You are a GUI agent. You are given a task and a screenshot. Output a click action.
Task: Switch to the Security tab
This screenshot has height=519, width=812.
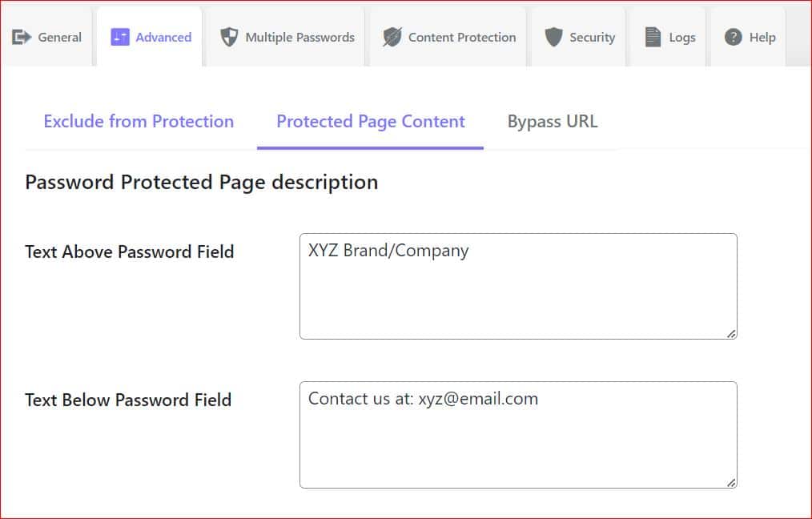578,36
